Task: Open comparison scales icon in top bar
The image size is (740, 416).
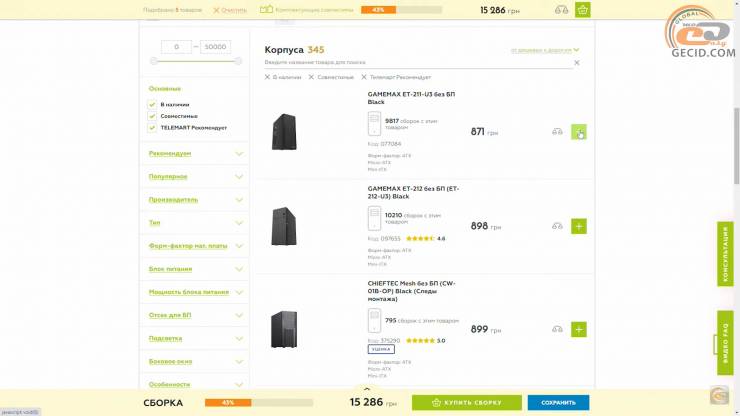Action: (561, 10)
